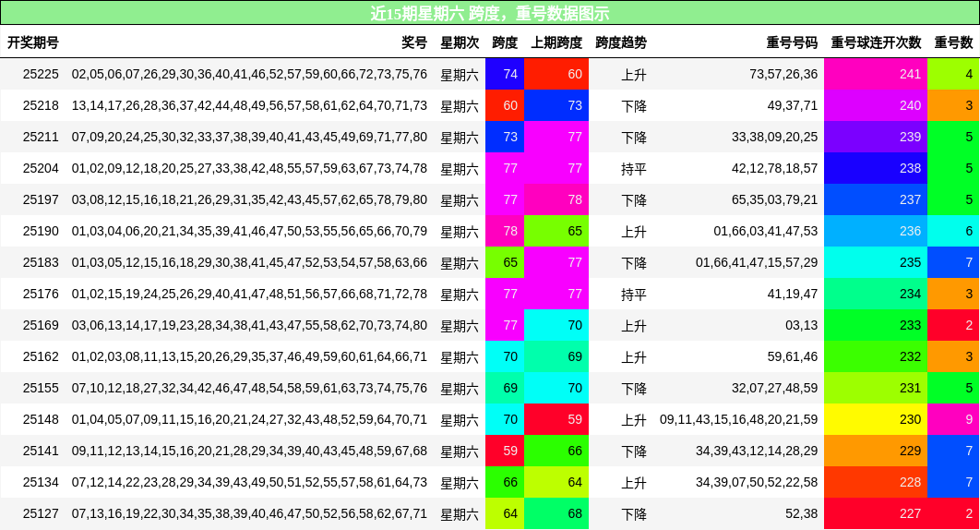The image size is (980, 530).
Task: Click the blue span cell 74 in row 25225
Action: click(505, 75)
